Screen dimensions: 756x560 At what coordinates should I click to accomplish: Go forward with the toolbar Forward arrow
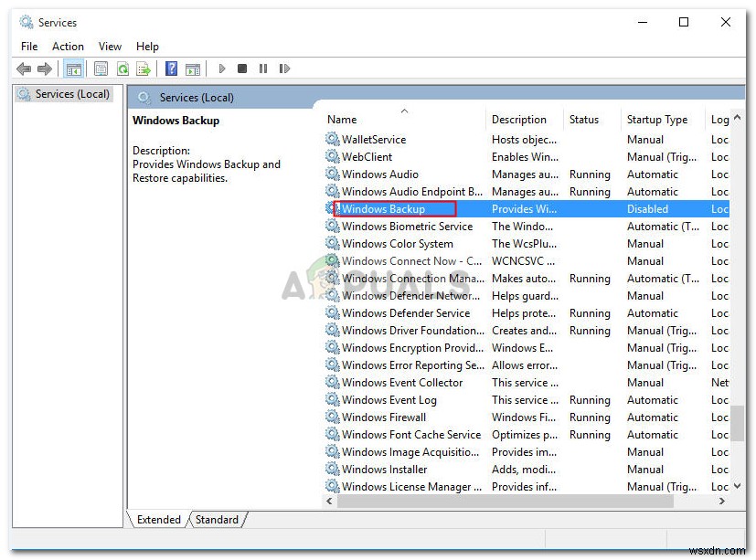tap(45, 69)
